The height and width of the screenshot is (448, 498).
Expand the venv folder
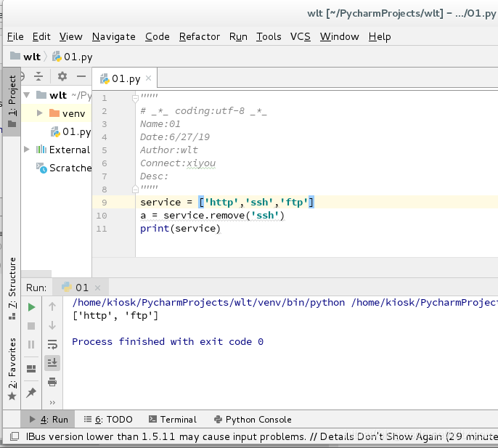click(39, 113)
